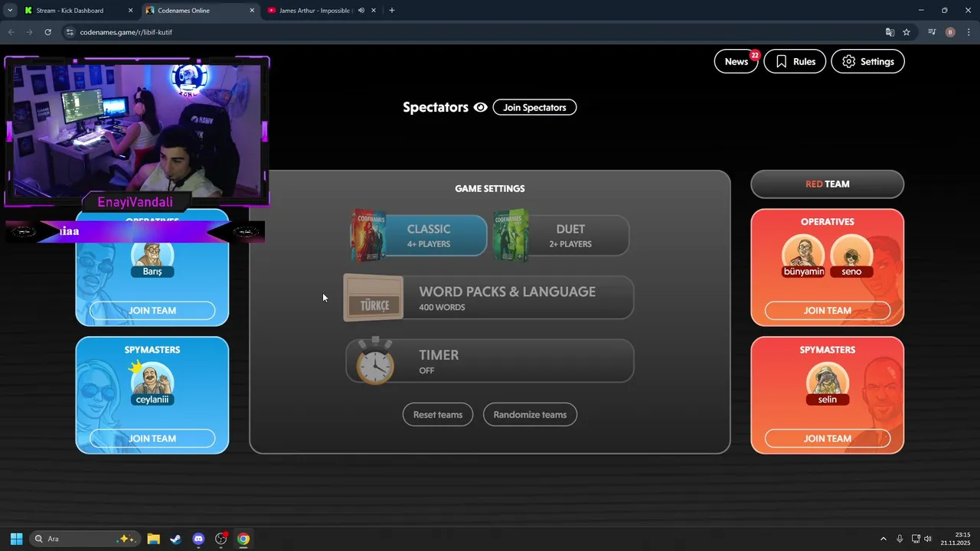Open the News button with notification badge
Viewport: 980px width, 551px height.
coord(736,61)
